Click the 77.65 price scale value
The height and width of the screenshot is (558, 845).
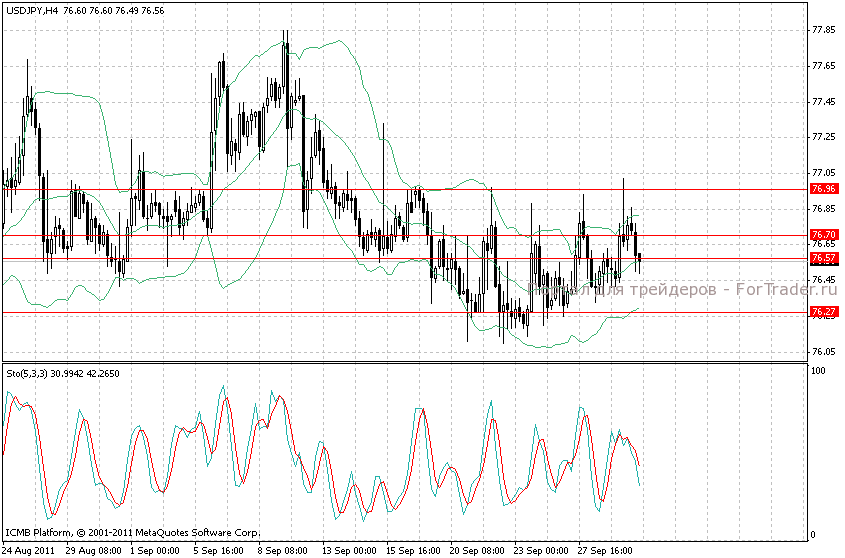click(x=823, y=66)
